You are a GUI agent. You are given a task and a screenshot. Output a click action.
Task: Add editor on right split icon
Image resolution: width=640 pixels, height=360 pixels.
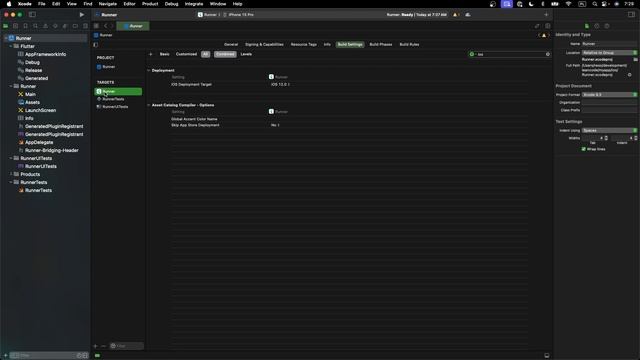(548, 26)
